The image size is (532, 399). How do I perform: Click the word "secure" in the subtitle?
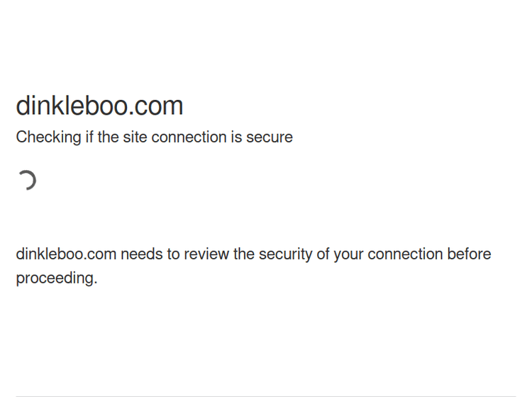click(x=269, y=137)
